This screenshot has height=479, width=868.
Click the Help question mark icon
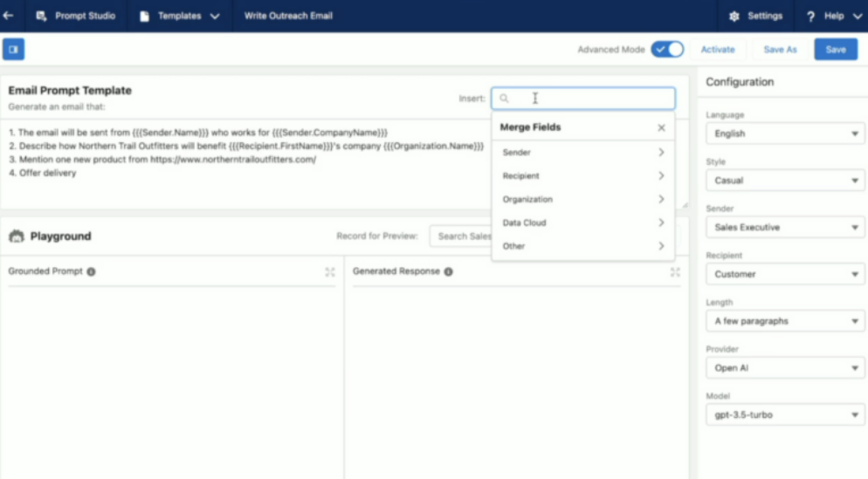pos(810,16)
